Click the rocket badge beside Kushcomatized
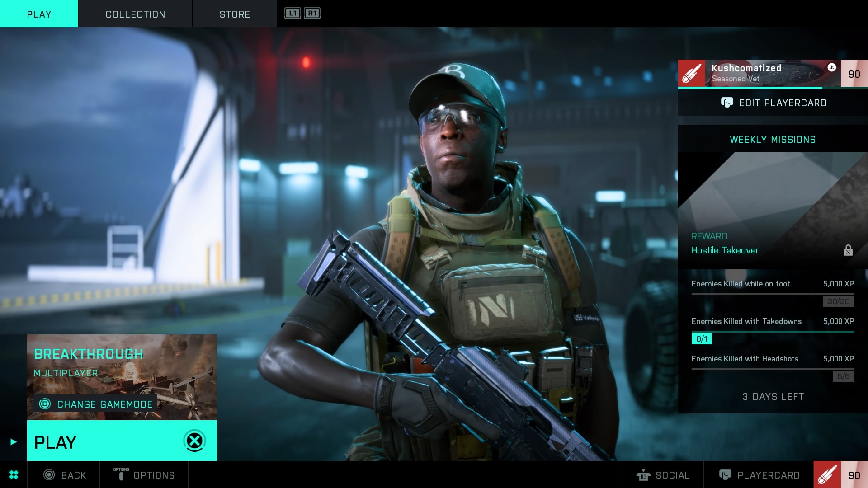 (x=692, y=73)
